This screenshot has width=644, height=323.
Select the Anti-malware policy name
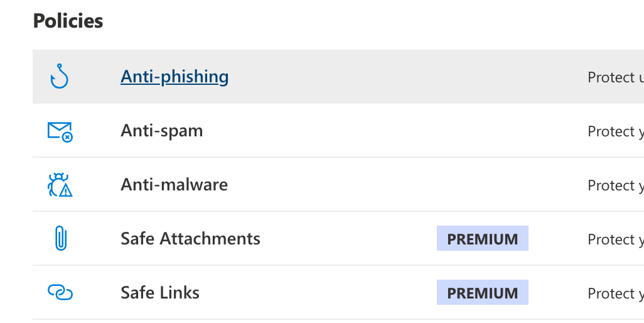174,185
